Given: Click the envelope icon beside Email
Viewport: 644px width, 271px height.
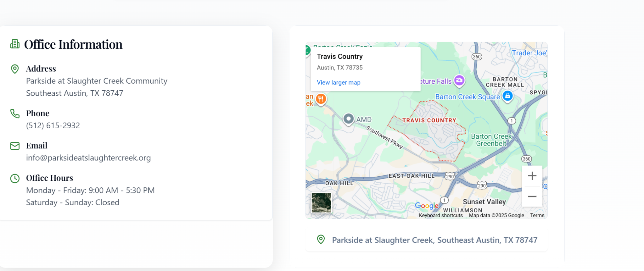Looking at the screenshot, I should click(x=15, y=146).
